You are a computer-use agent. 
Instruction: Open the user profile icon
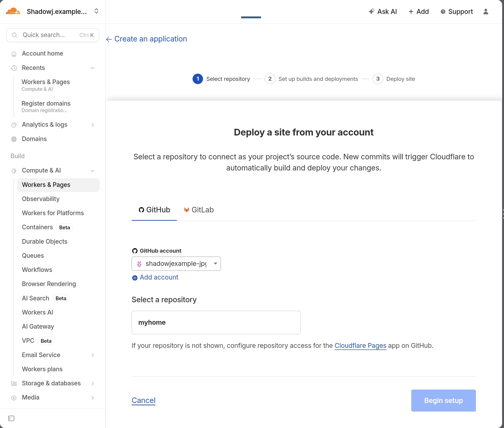(485, 12)
